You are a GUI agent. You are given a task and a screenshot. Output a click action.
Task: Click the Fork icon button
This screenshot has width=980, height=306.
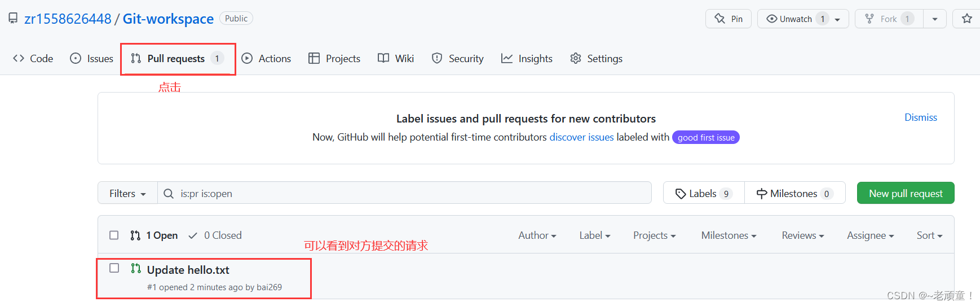pyautogui.click(x=869, y=19)
